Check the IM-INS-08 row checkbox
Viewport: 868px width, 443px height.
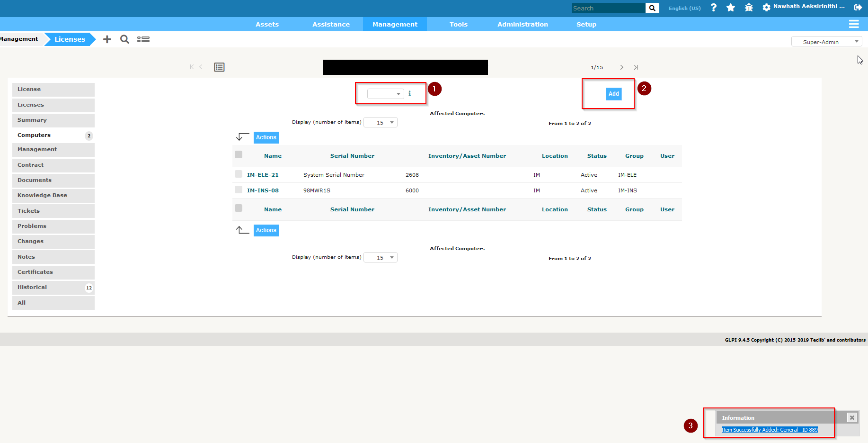[239, 190]
